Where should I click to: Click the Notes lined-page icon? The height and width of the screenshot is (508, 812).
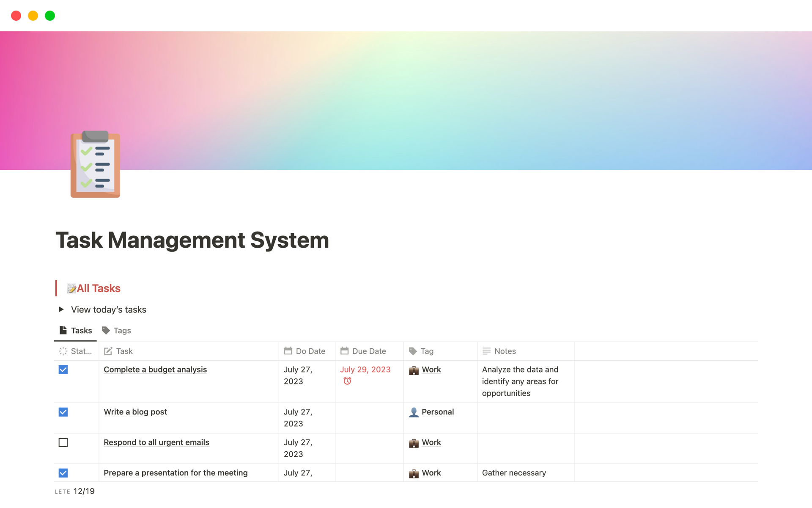point(486,351)
